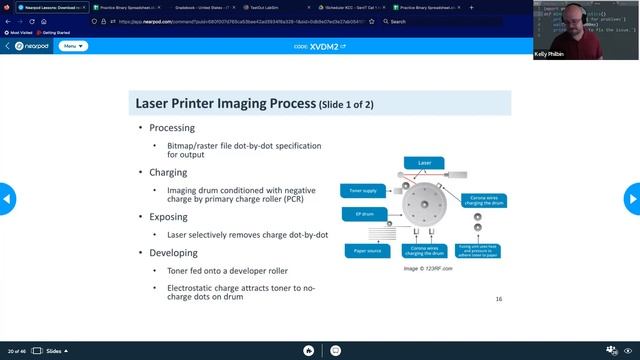Click the 20 of 46 slide counter

click(17, 351)
